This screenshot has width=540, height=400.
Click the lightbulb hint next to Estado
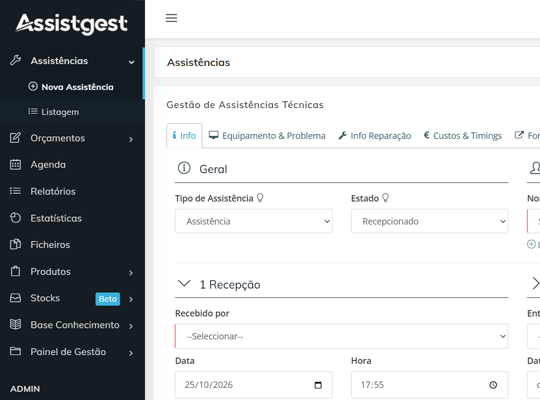[385, 198]
